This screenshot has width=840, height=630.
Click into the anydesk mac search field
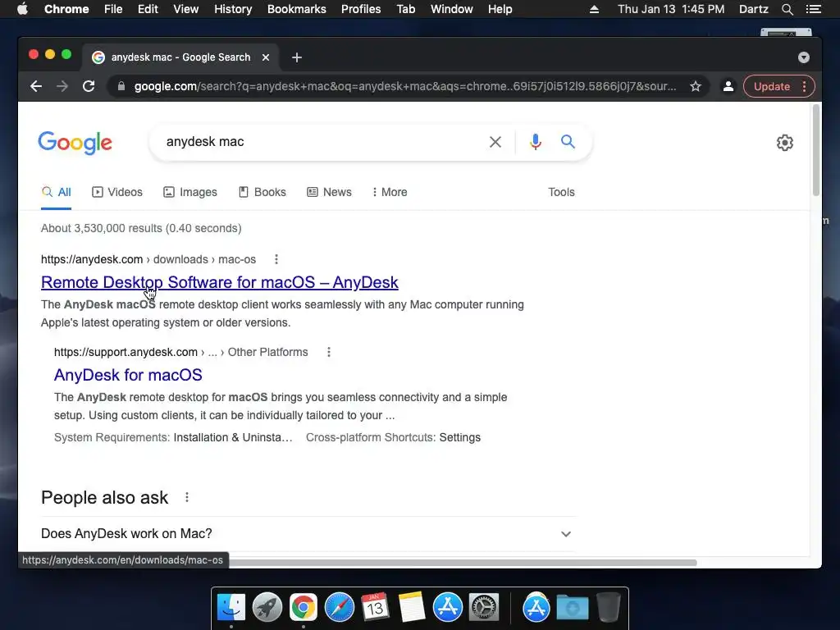322,142
